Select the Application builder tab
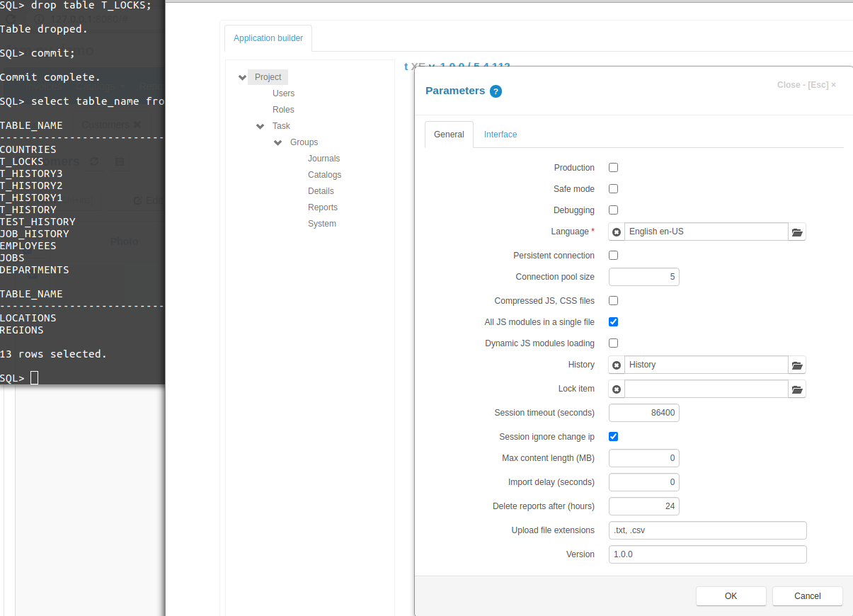Image resolution: width=853 pixels, height=616 pixels. [268, 38]
